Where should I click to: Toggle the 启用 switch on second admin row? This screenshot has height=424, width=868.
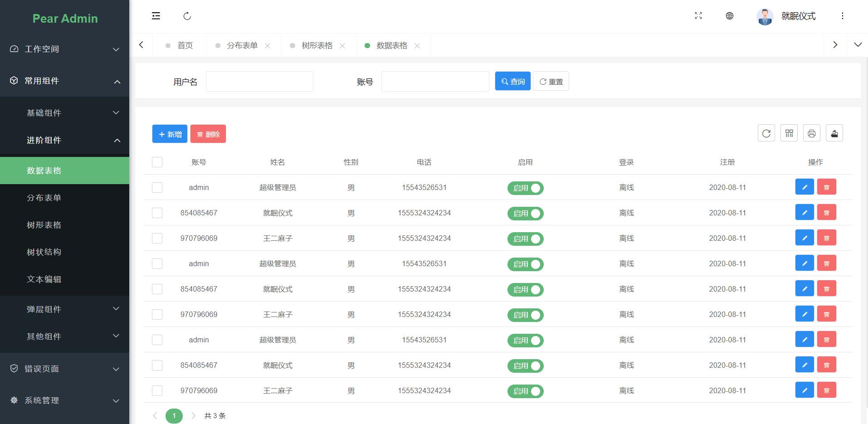pos(525,264)
